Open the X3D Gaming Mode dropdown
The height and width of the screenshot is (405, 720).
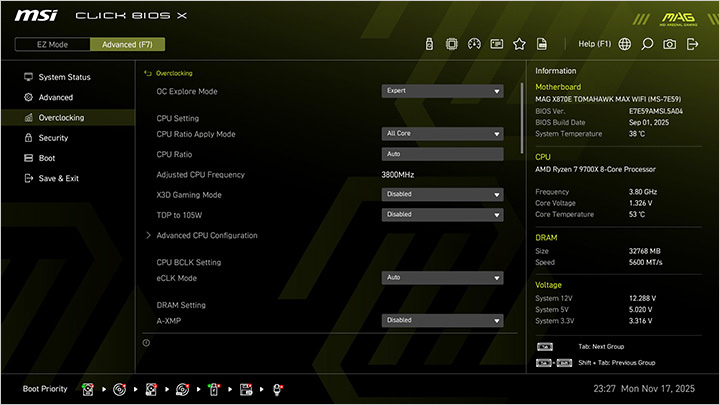pos(442,194)
